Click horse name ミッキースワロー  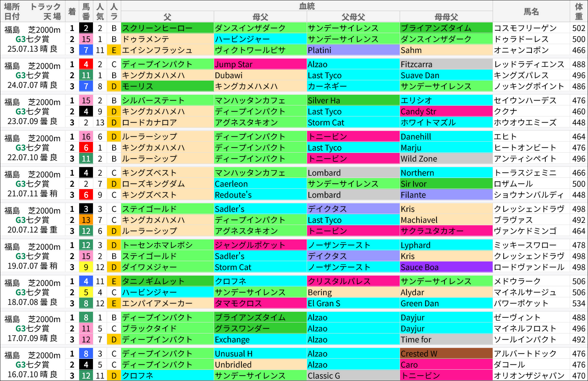click(x=525, y=245)
